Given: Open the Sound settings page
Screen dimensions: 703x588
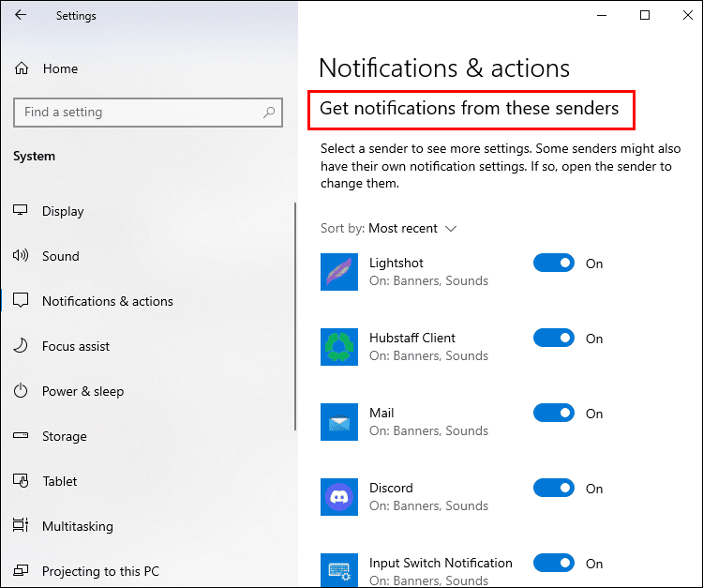Looking at the screenshot, I should pyautogui.click(x=61, y=256).
